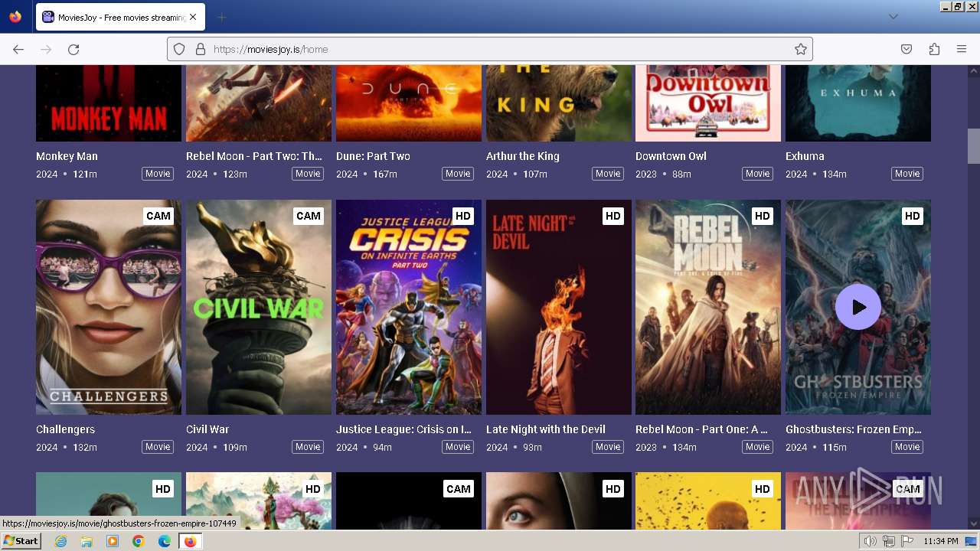This screenshot has width=980, height=551.
Task: Click the Movie tag under Monkey Man
Action: tap(158, 174)
